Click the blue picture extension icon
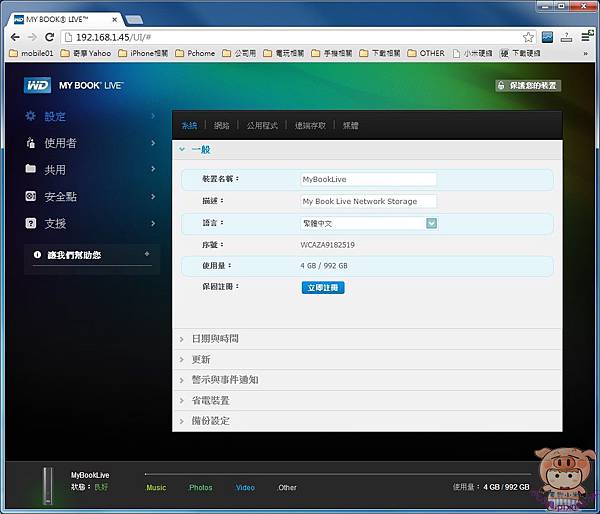This screenshot has height=514, width=600. [x=547, y=37]
